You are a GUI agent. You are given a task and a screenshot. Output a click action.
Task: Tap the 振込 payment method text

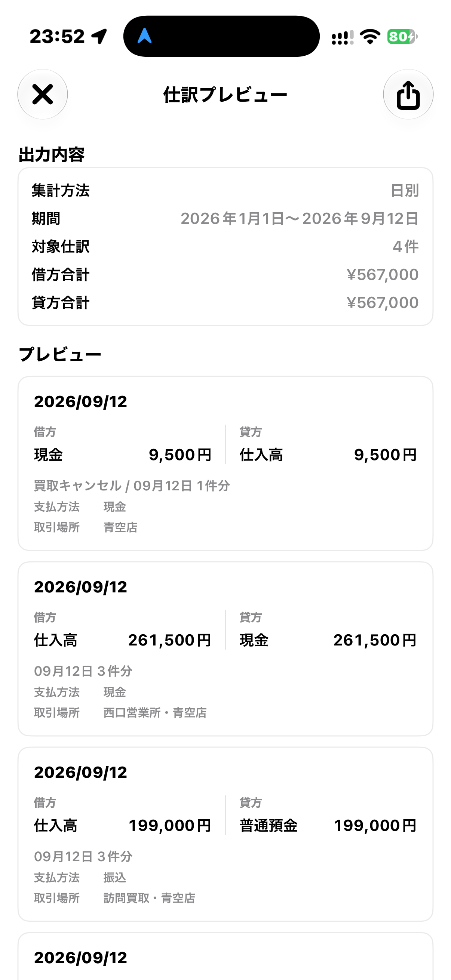pyautogui.click(x=114, y=877)
